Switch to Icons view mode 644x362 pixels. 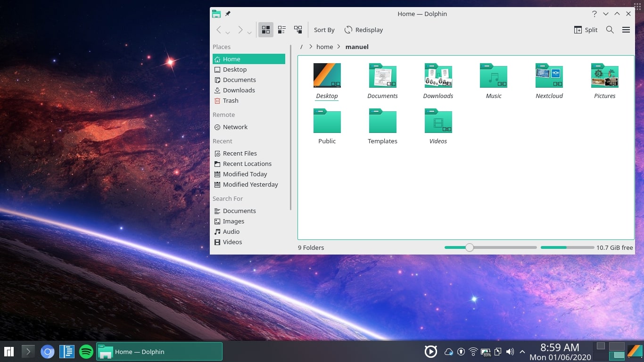[x=266, y=30]
